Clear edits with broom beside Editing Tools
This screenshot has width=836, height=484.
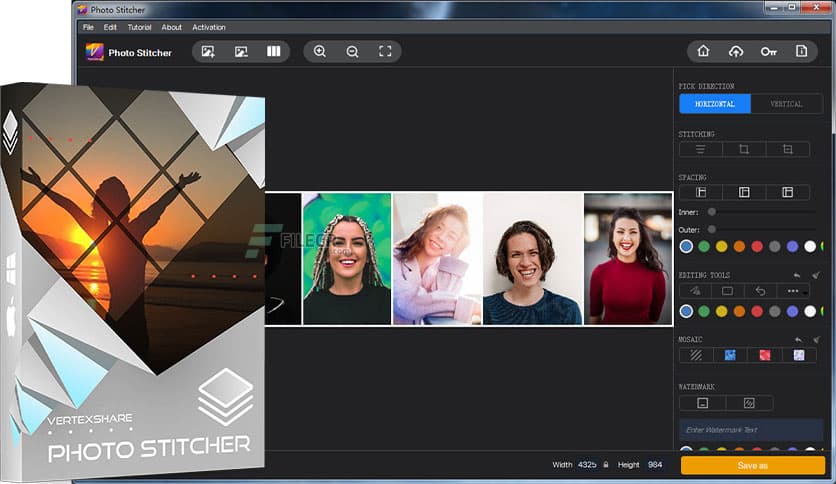click(816, 275)
